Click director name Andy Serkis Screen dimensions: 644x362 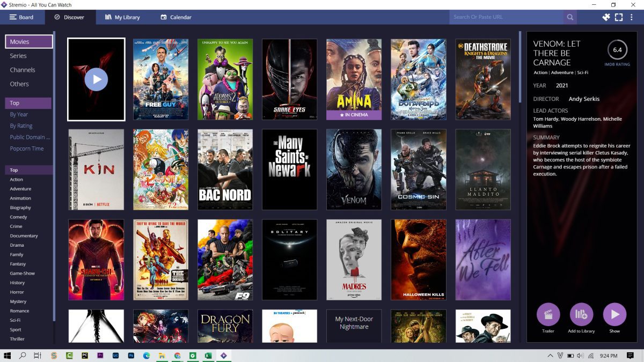click(x=584, y=99)
